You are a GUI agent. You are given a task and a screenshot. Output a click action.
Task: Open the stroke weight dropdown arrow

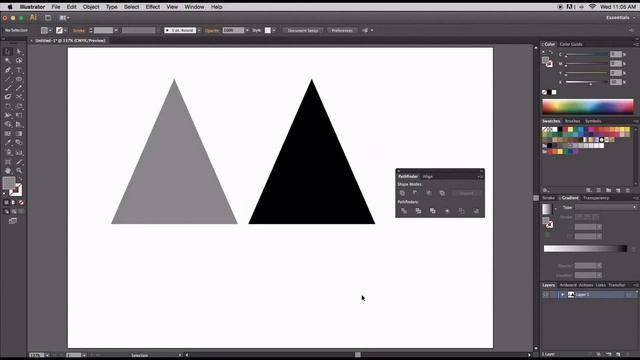[x=116, y=30]
